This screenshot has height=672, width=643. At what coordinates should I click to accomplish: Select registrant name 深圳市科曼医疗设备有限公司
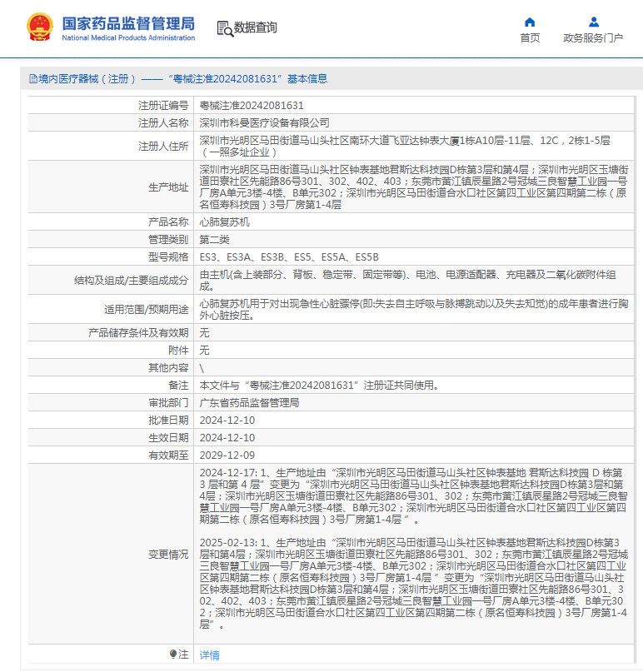[264, 123]
